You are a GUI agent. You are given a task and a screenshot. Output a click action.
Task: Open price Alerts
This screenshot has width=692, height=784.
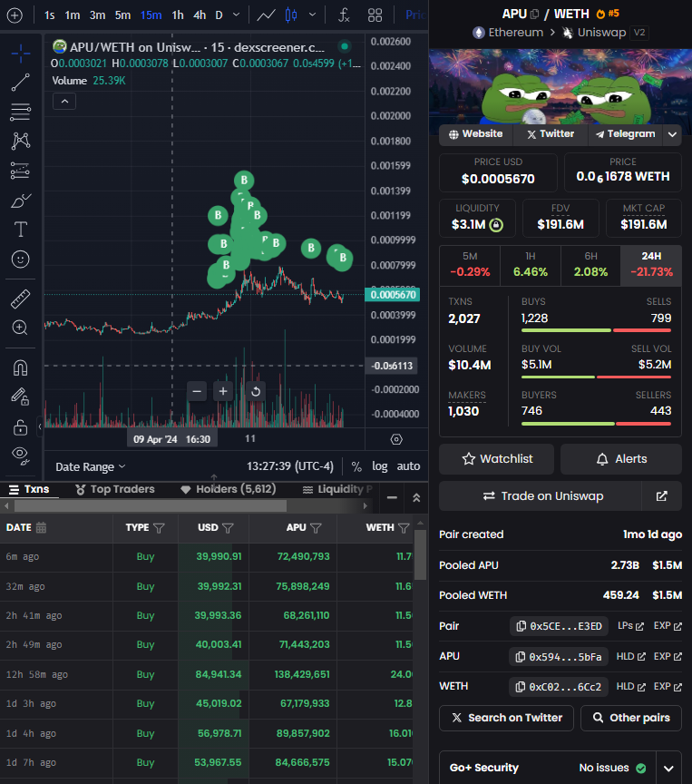[621, 459]
